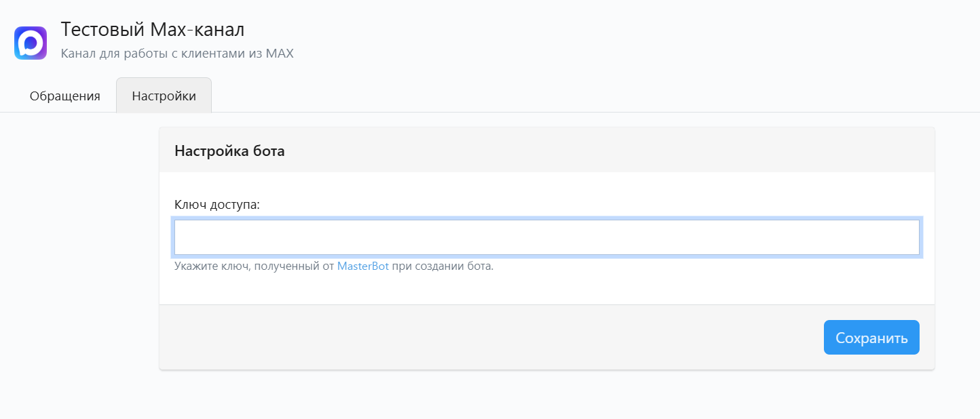
Task: Click the MAX channel logo icon
Action: point(31,43)
